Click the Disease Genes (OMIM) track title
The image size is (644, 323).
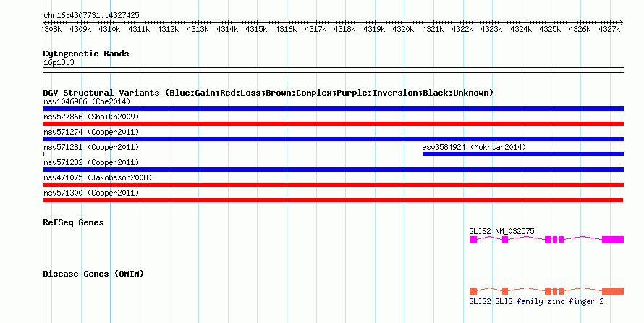[93, 274]
